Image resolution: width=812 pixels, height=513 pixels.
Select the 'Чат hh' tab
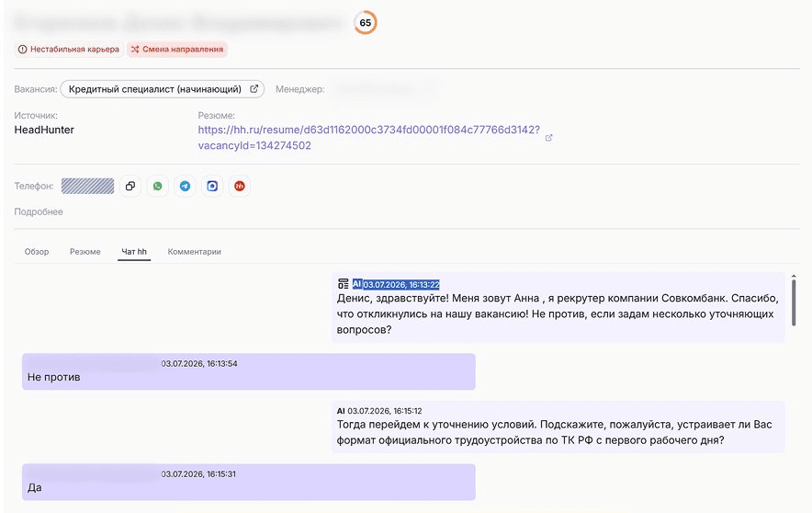[134, 252]
